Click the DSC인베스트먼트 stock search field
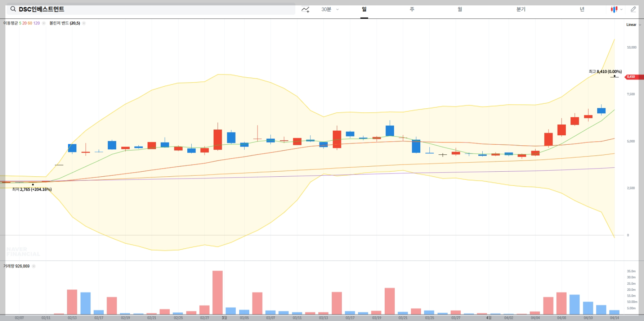The image size is (644, 321). (151, 9)
